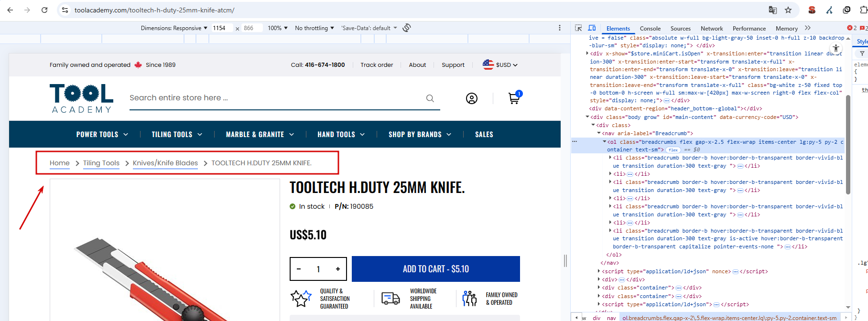
Task: Click the flex badge on ol element
Action: pos(673,150)
